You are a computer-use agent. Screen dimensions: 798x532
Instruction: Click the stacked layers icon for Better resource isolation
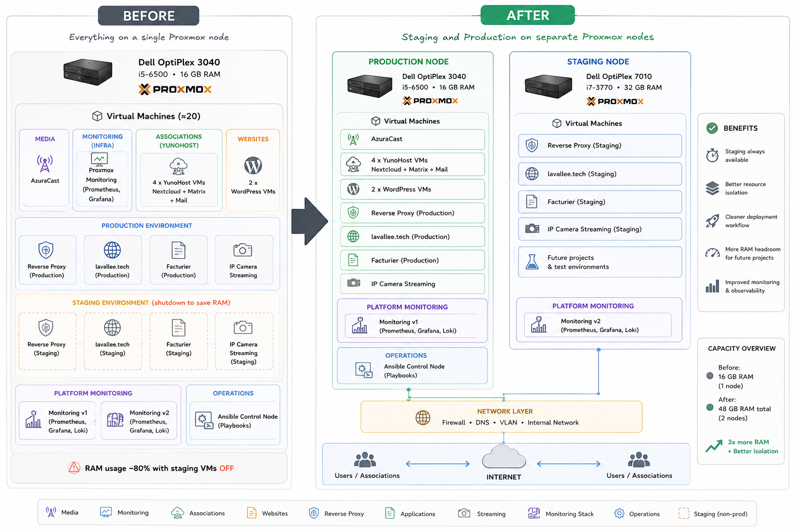click(x=712, y=188)
